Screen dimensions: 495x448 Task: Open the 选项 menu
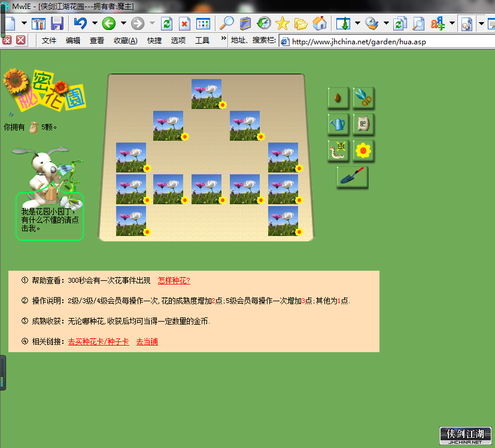coord(178,41)
